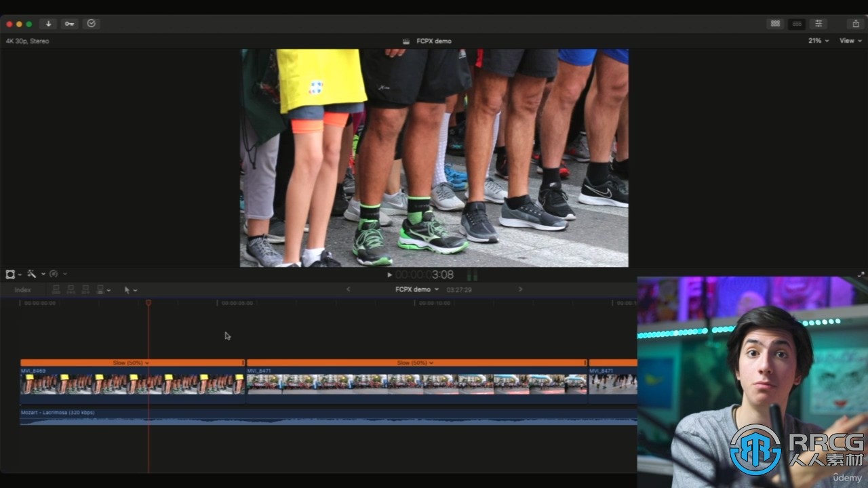
Task: Expand the edit mode dropdown arrow
Action: click(x=109, y=291)
